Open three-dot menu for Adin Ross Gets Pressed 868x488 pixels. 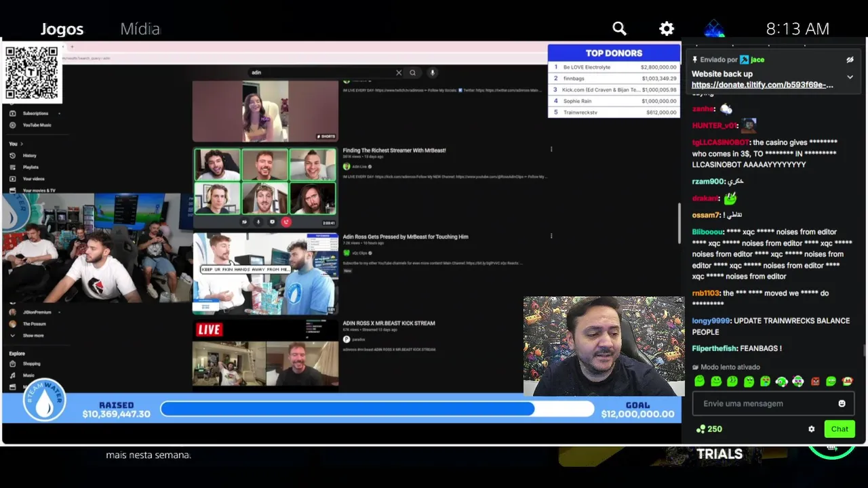point(551,236)
